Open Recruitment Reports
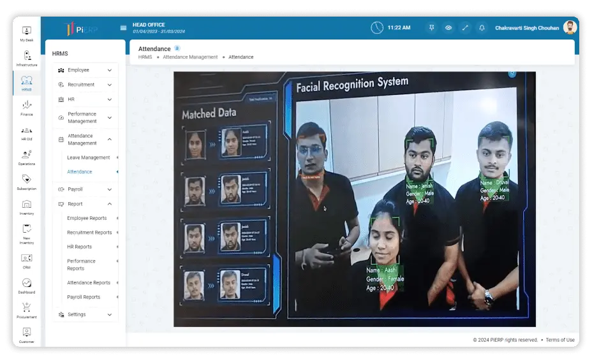Image resolution: width=592 pixels, height=364 pixels. (89, 233)
